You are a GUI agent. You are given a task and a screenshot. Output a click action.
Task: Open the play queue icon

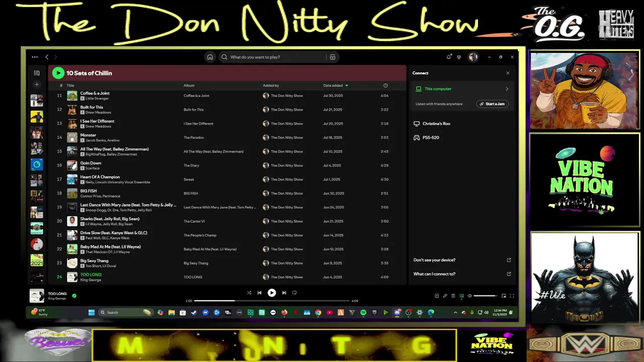pos(453,296)
